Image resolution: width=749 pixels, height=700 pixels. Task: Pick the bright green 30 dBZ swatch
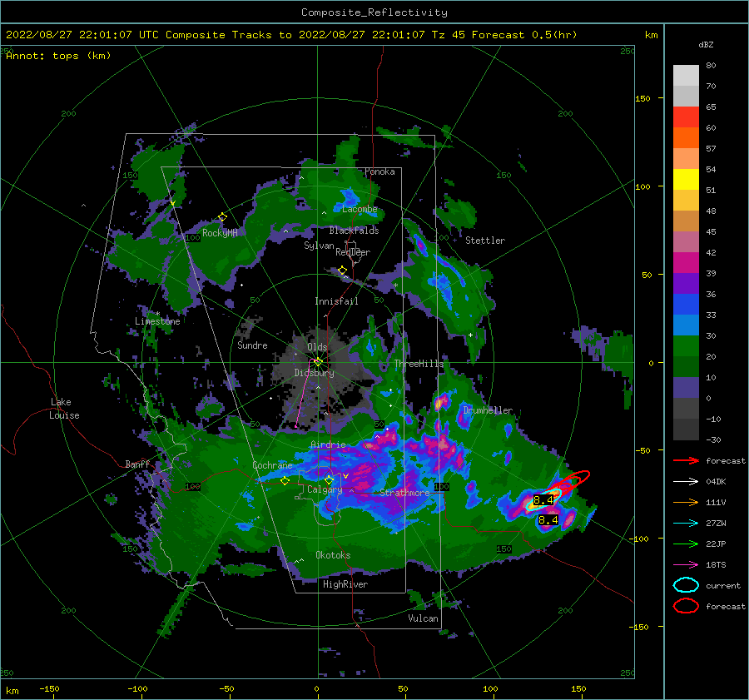pos(686,346)
